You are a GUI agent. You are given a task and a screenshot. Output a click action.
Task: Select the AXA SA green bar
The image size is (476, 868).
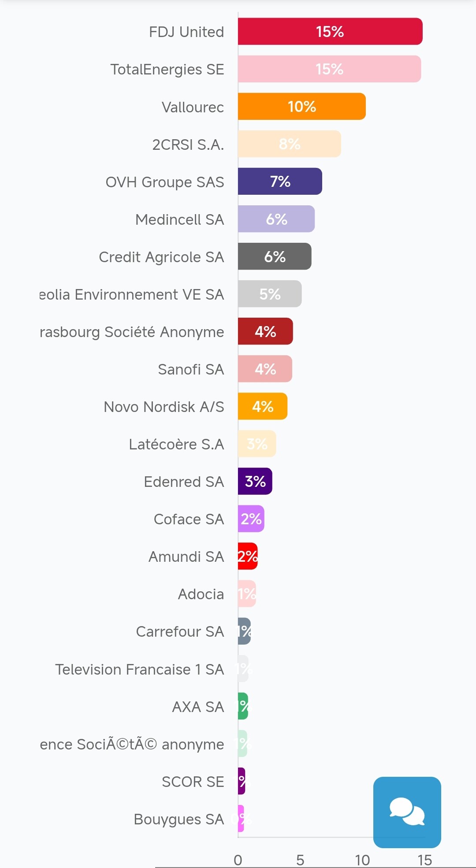click(243, 706)
